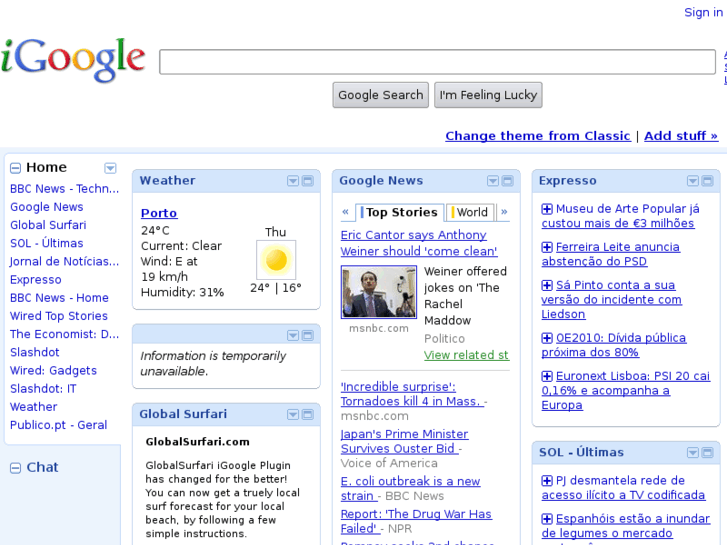Open 'Eric Cantor says Anthony Weiner' headline
Image resolution: width=727 pixels, height=545 pixels.
click(x=419, y=243)
